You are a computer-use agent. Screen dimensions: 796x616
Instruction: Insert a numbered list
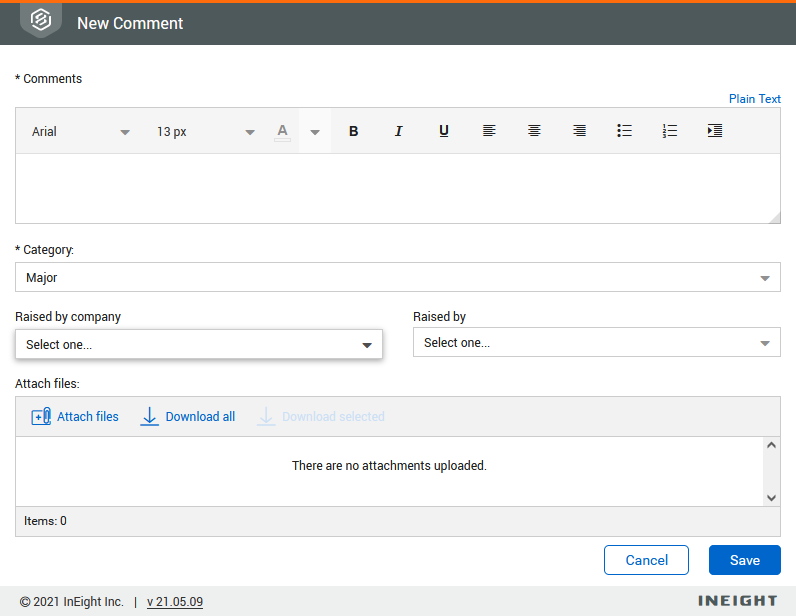point(670,131)
